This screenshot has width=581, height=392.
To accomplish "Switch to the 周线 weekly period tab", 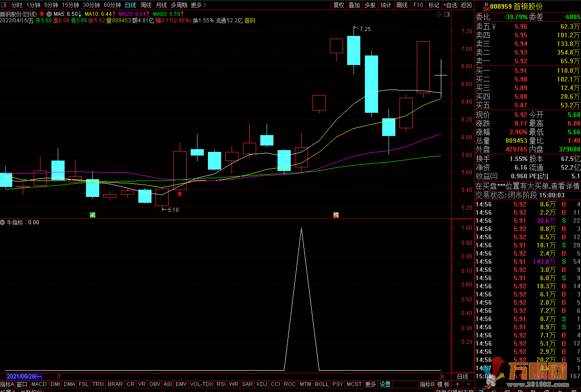I will [146, 5].
